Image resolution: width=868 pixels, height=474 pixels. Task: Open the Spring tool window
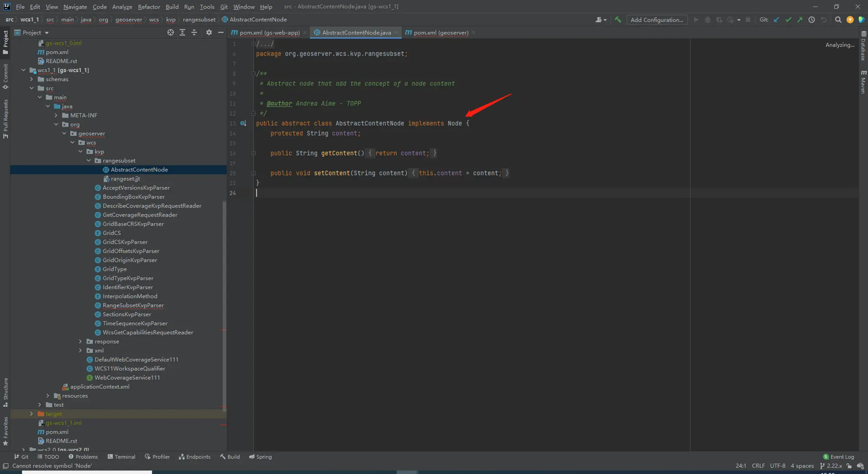[260, 457]
